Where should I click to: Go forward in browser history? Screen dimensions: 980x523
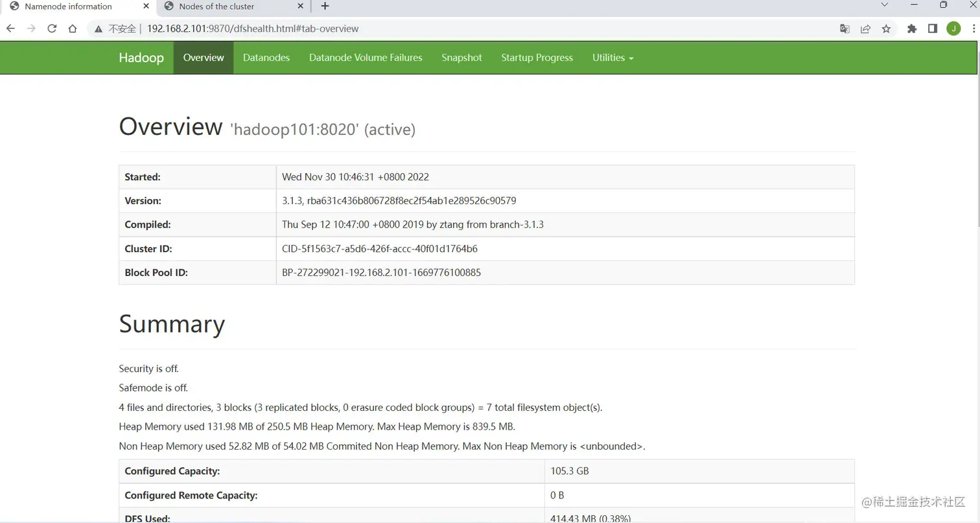click(31, 29)
